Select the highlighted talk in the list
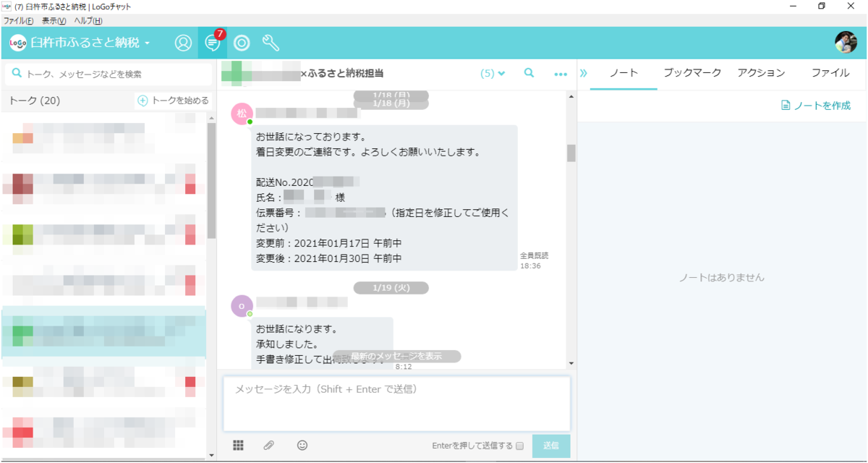Image resolution: width=868 pixels, height=463 pixels. click(x=103, y=333)
